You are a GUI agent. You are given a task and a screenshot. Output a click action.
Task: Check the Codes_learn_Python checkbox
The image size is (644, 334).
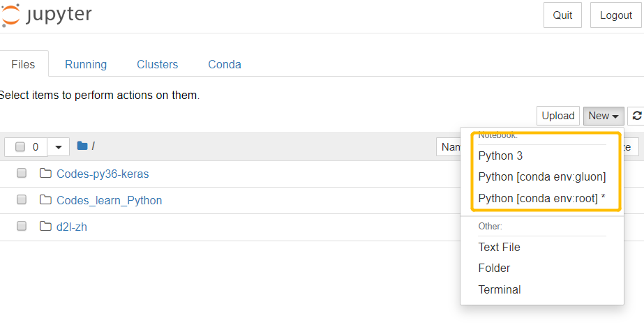tap(22, 200)
